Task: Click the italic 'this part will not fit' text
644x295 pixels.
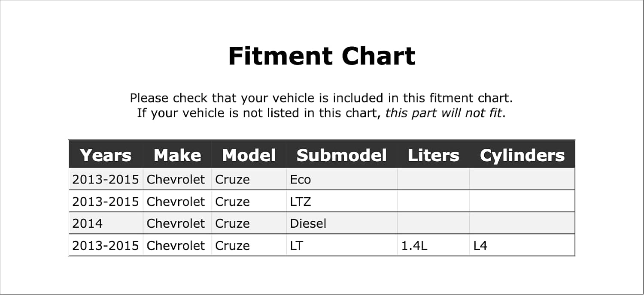Action: pos(444,113)
